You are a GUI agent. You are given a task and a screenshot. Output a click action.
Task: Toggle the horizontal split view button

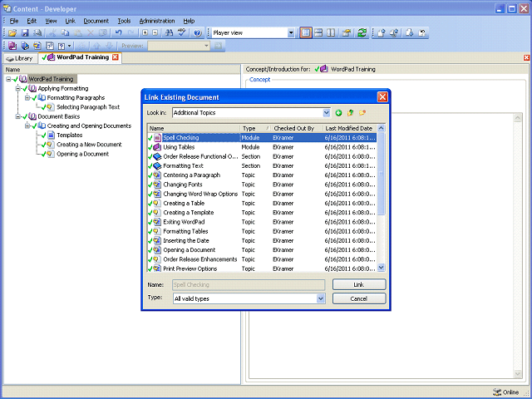pos(318,33)
